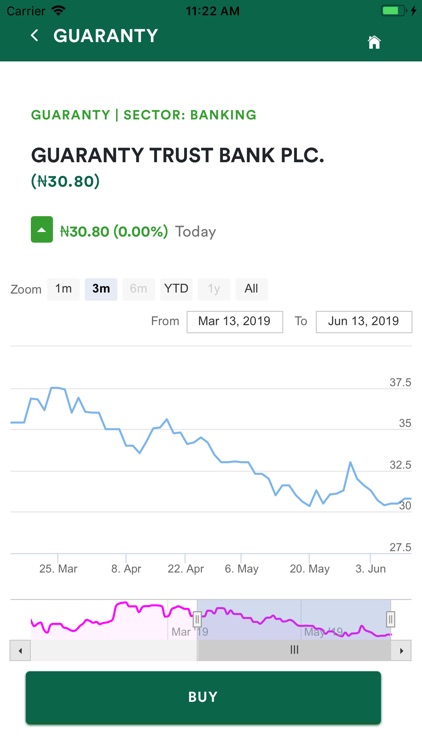Viewport: 422px width, 750px height.
Task: Tap the green up-arrow price change indicator
Action: [42, 230]
